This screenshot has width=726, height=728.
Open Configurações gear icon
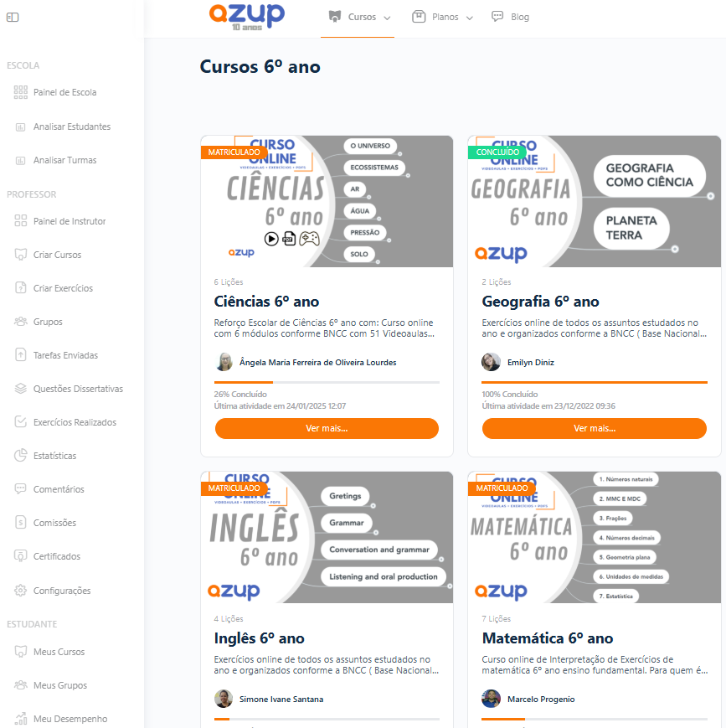[20, 590]
